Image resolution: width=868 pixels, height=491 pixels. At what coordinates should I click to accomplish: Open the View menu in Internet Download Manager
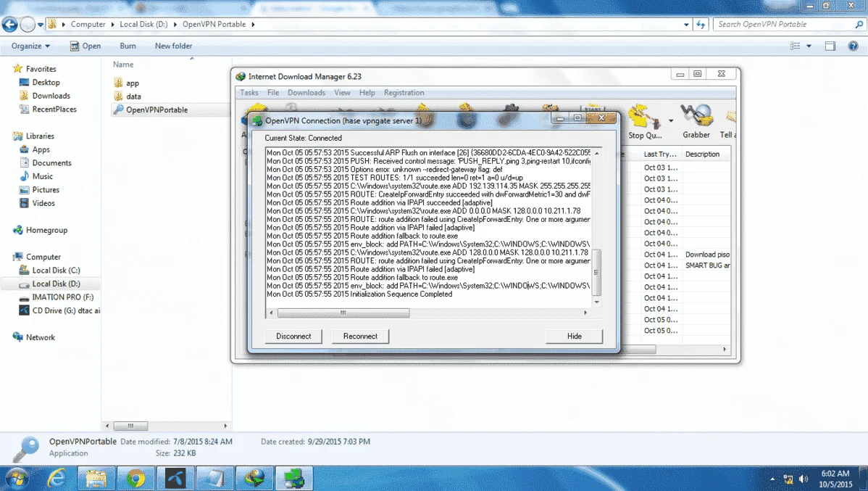click(x=342, y=93)
